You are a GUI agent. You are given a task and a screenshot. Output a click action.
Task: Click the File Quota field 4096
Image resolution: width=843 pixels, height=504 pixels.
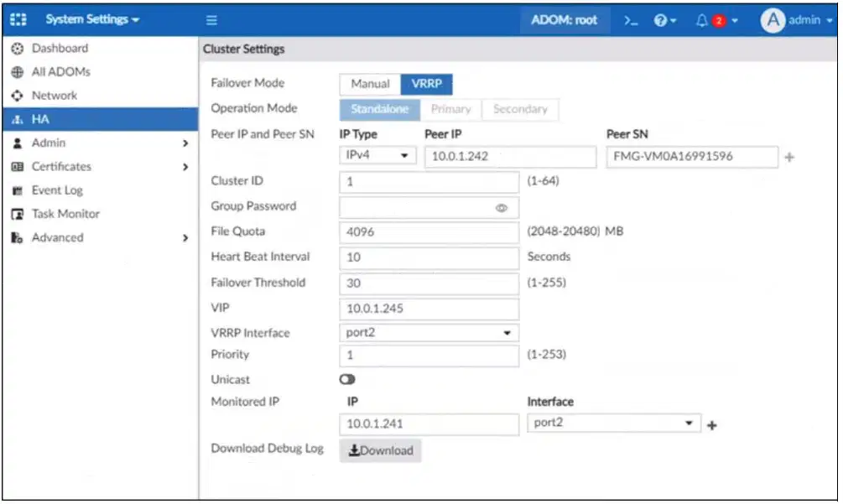(x=429, y=232)
